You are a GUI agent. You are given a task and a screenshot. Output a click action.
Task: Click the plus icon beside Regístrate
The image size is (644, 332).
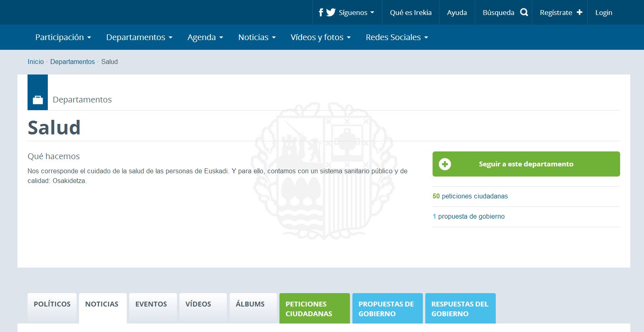pyautogui.click(x=579, y=13)
